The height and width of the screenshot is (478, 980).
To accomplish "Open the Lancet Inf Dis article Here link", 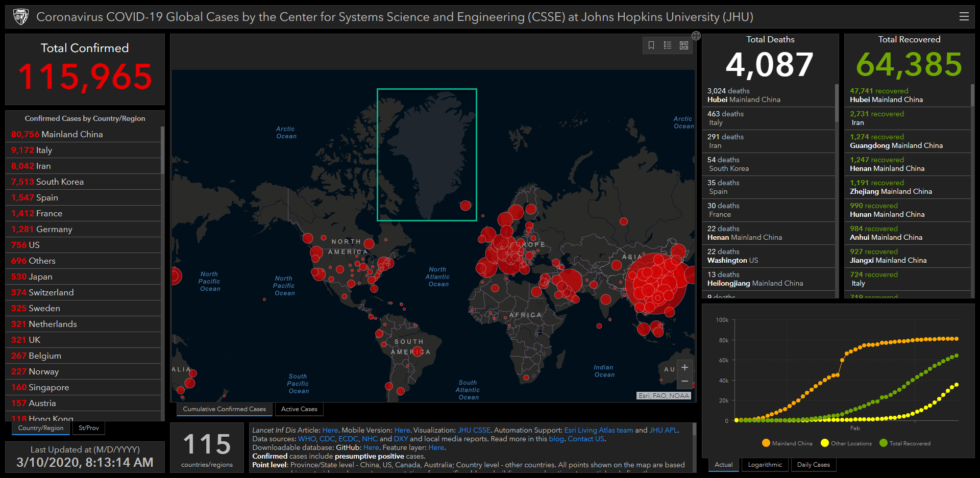I will click(x=330, y=431).
